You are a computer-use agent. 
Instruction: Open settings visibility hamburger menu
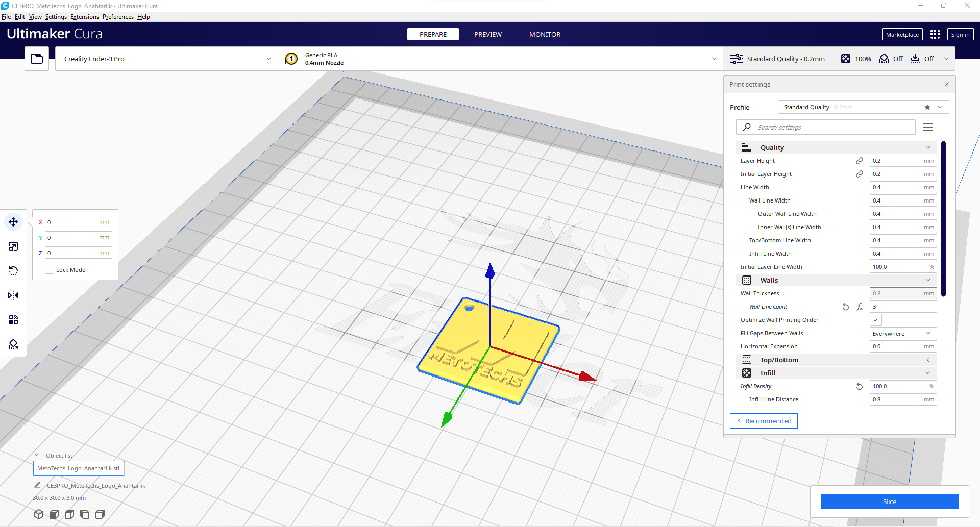click(928, 127)
